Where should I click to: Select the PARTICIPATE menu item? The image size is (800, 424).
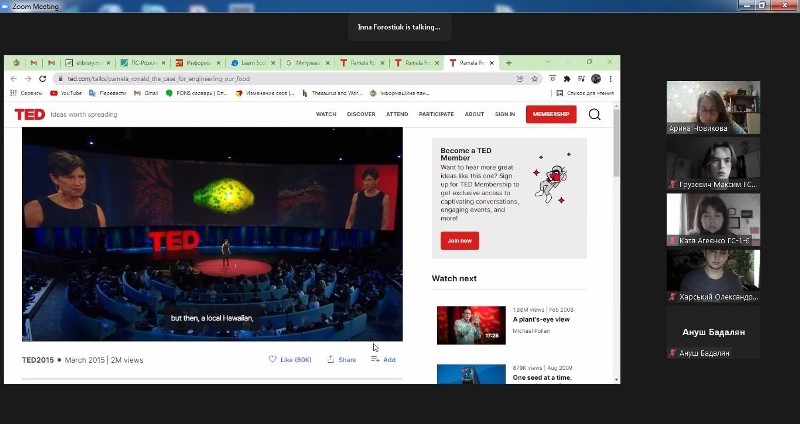[x=436, y=114]
